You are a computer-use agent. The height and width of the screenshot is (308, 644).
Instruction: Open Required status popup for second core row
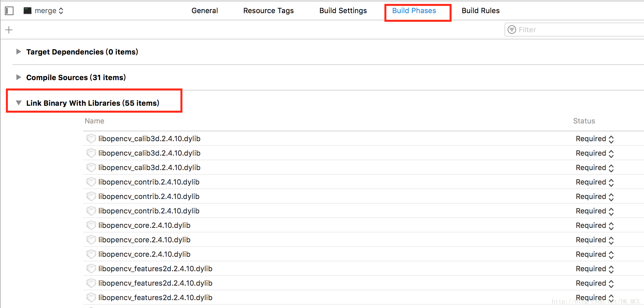tap(595, 240)
